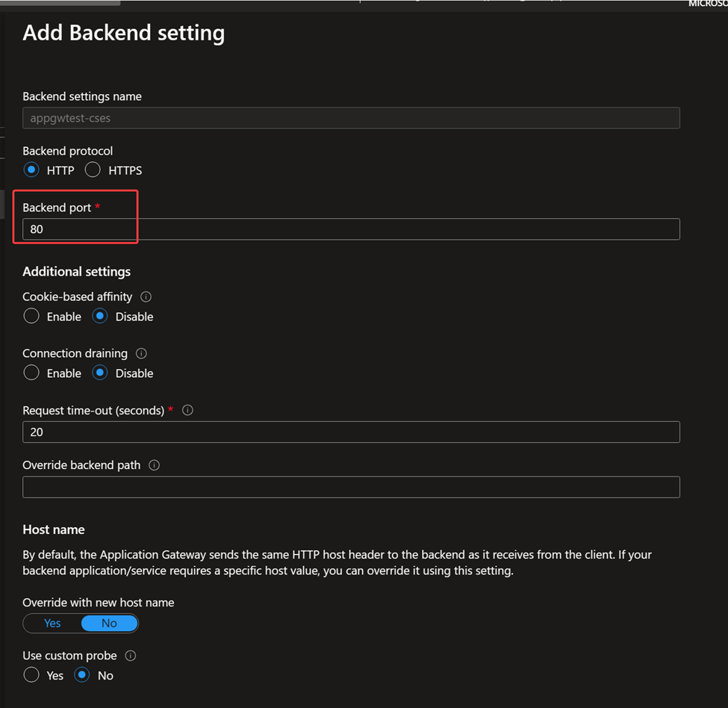Click the Backend port input field
Image resolution: width=728 pixels, height=708 pixels.
tap(351, 229)
